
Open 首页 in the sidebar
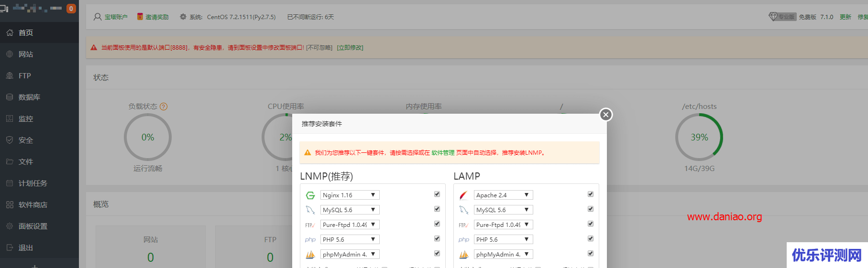(x=39, y=32)
